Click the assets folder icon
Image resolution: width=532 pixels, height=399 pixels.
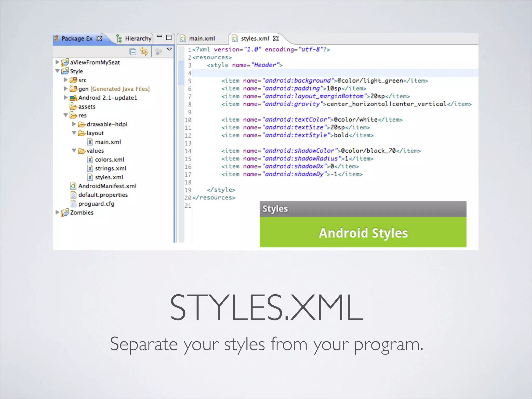click(73, 106)
